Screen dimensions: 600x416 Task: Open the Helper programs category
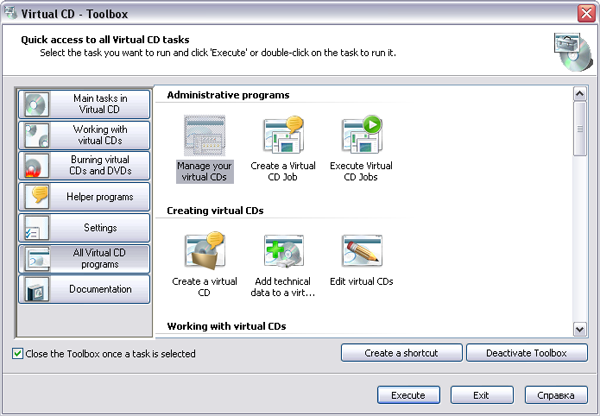point(84,197)
